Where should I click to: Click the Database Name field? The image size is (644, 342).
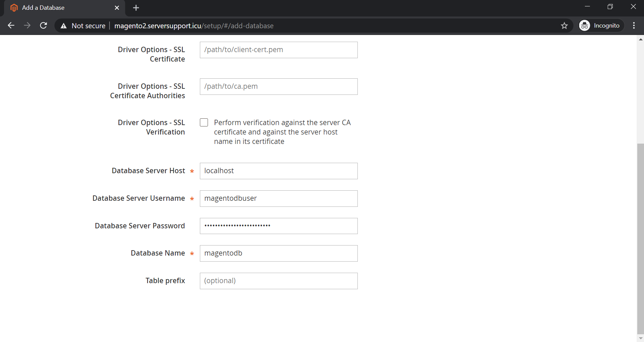tap(278, 253)
